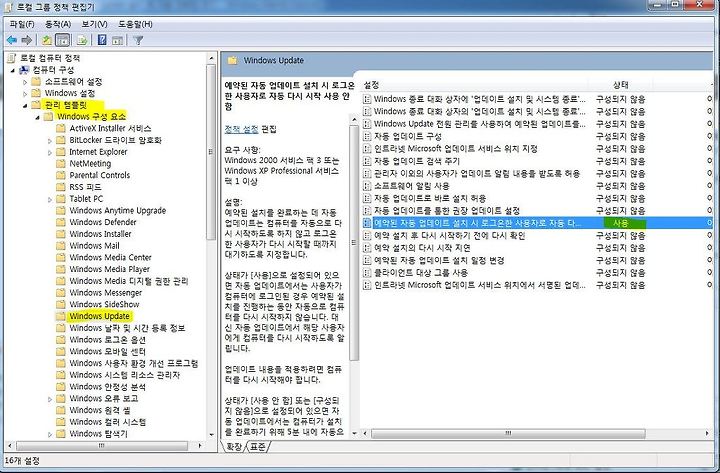Click the Forward arrow toolbar icon
720x473 pixels.
click(x=27, y=40)
